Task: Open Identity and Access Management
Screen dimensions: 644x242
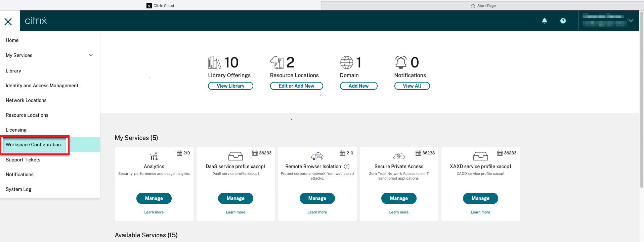Action: point(42,86)
